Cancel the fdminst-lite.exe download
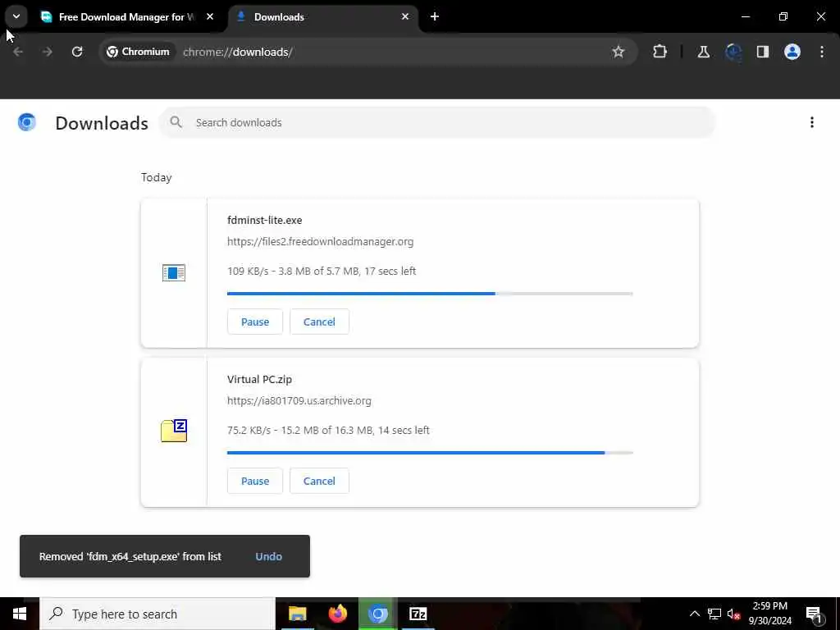Image resolution: width=840 pixels, height=630 pixels. (319, 322)
